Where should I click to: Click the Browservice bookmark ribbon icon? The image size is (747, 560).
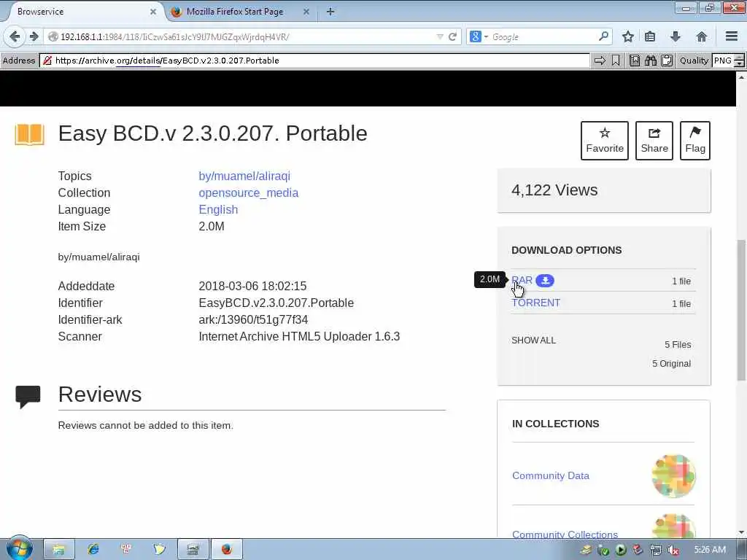pyautogui.click(x=616, y=61)
